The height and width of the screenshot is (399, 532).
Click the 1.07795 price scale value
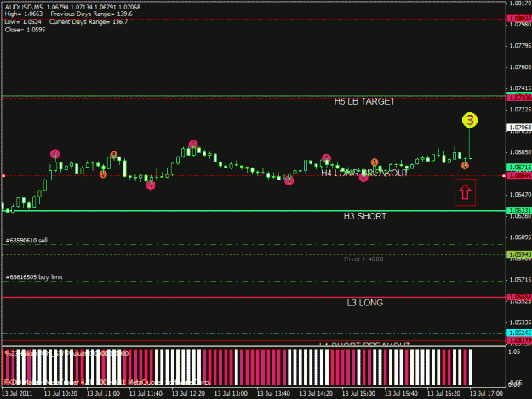(x=520, y=46)
